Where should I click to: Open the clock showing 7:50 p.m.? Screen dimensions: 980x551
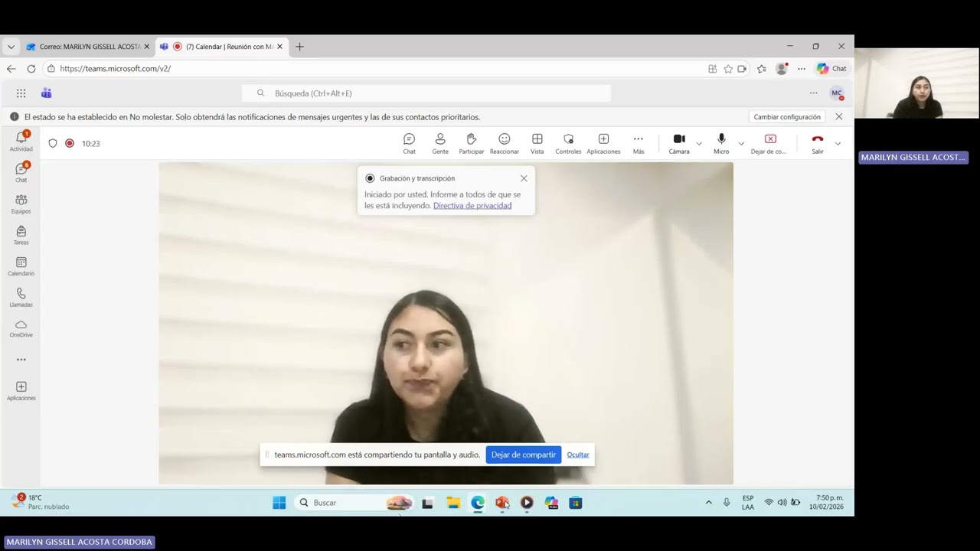pyautogui.click(x=827, y=502)
